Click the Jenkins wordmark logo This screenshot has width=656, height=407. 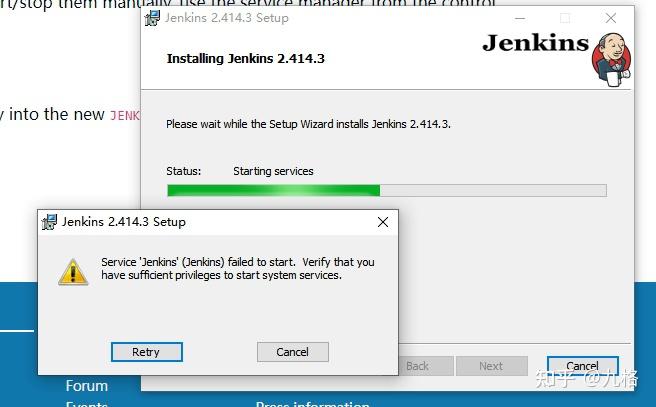click(536, 43)
